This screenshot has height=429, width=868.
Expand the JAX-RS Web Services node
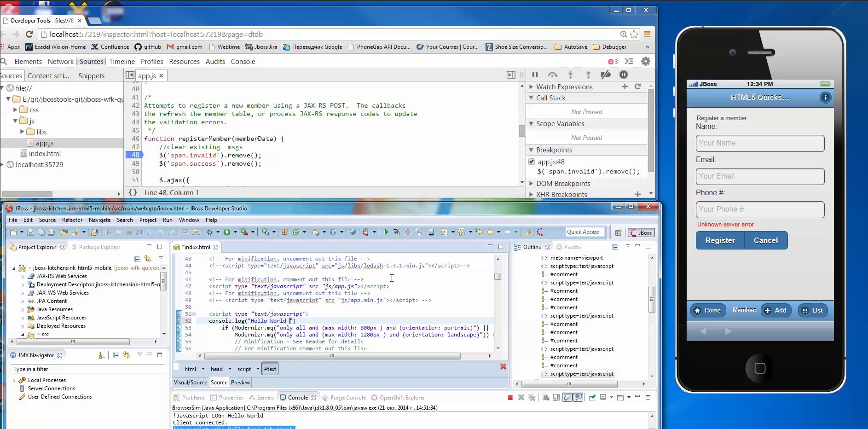23,276
